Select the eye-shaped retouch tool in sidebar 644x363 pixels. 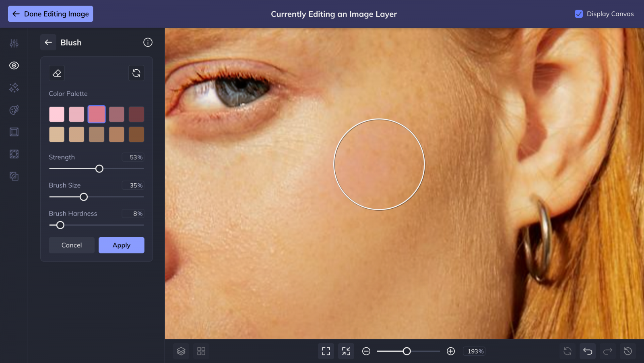[14, 65]
